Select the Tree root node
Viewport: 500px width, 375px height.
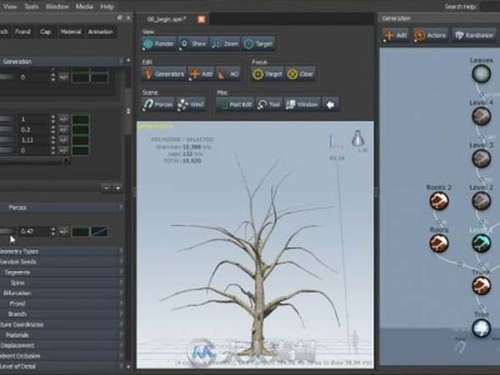click(481, 328)
